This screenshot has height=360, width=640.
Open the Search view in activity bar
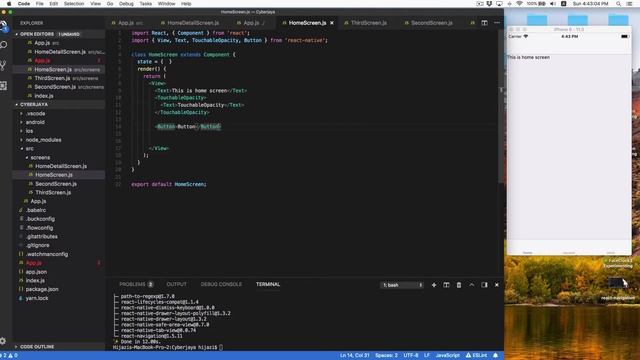(4, 44)
